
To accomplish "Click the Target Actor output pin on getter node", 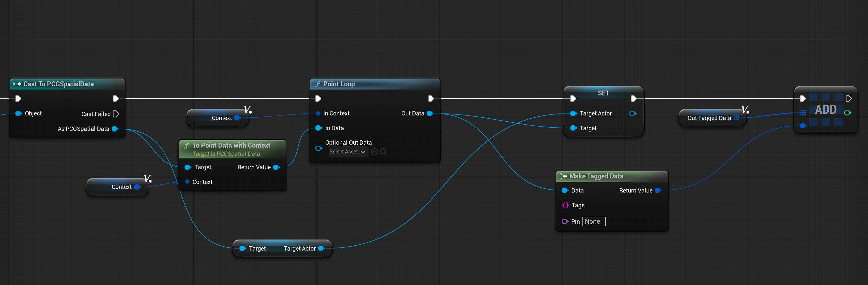I will [321, 249].
